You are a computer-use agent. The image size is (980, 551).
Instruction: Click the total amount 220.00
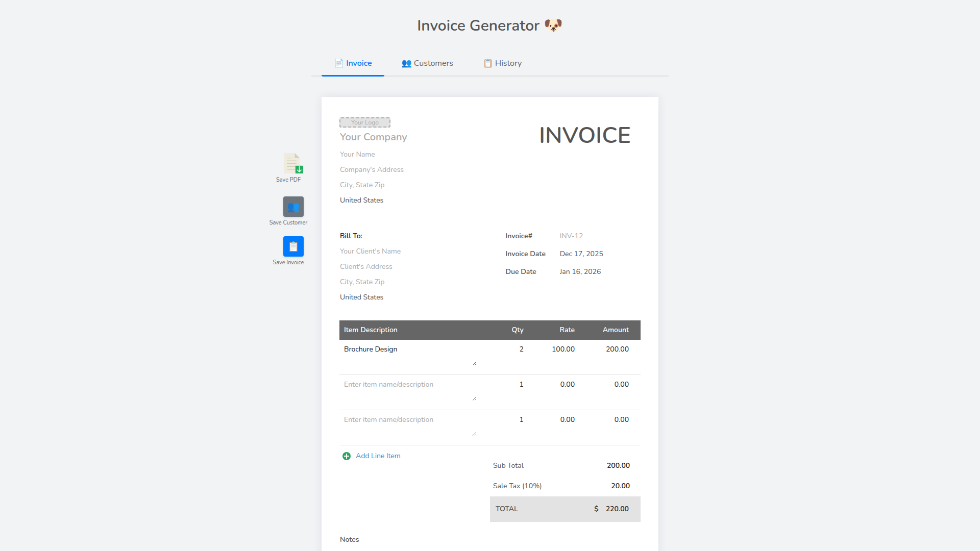tap(617, 509)
